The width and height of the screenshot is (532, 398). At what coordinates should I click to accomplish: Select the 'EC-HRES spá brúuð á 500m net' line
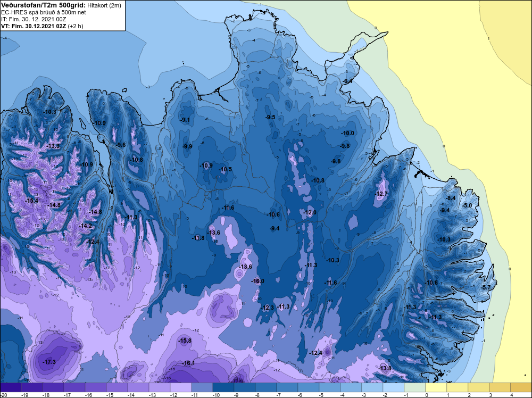(x=44, y=12)
